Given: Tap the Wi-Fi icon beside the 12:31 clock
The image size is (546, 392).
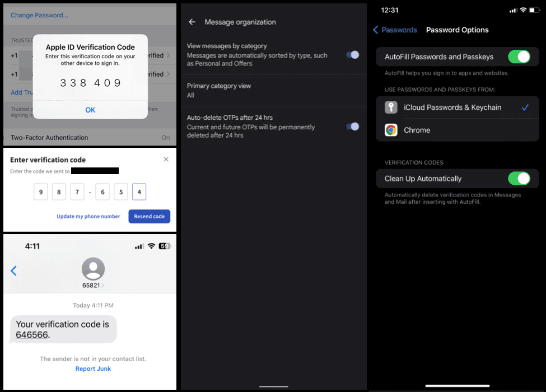Looking at the screenshot, I should (x=523, y=10).
